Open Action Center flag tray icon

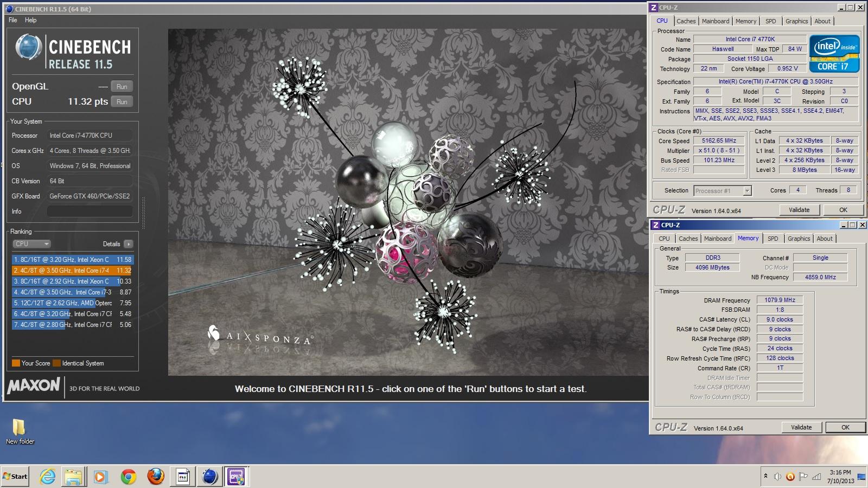click(803, 477)
